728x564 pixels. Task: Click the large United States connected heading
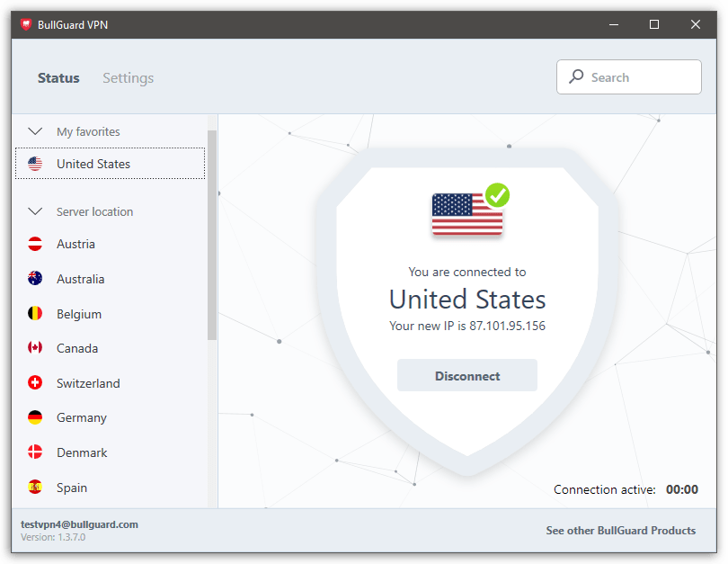click(x=467, y=300)
